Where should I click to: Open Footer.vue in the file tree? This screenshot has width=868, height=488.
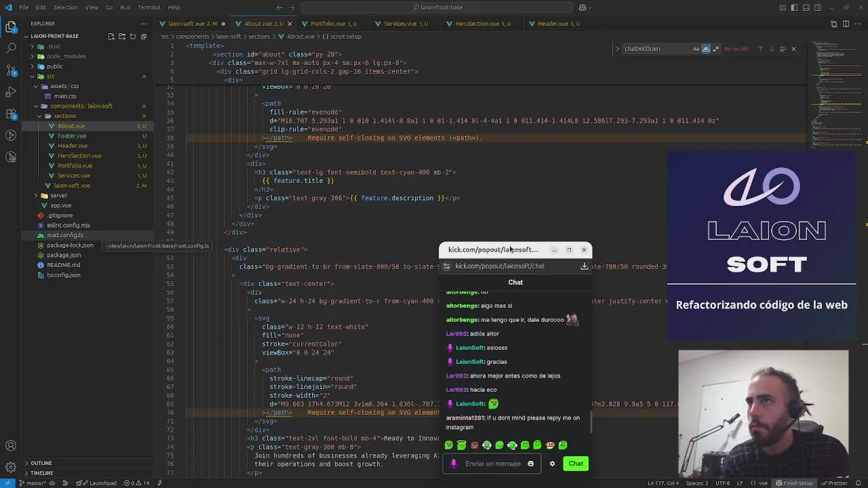coord(72,136)
